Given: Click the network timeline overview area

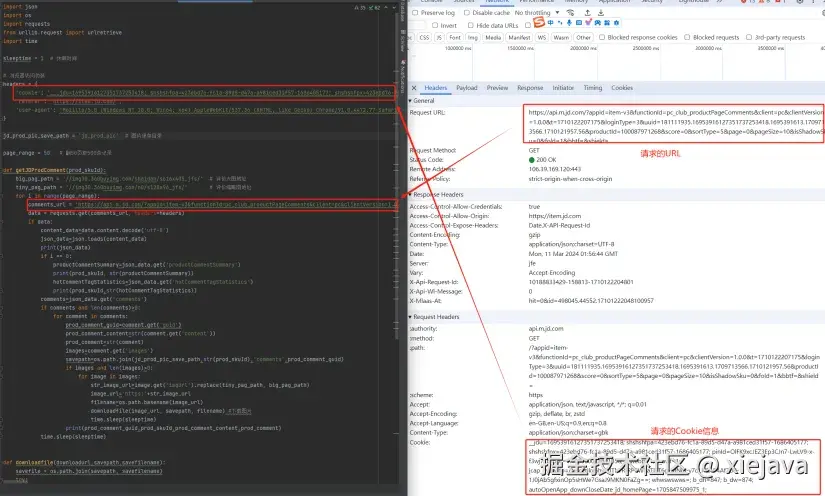Looking at the screenshot, I should tap(616, 62).
